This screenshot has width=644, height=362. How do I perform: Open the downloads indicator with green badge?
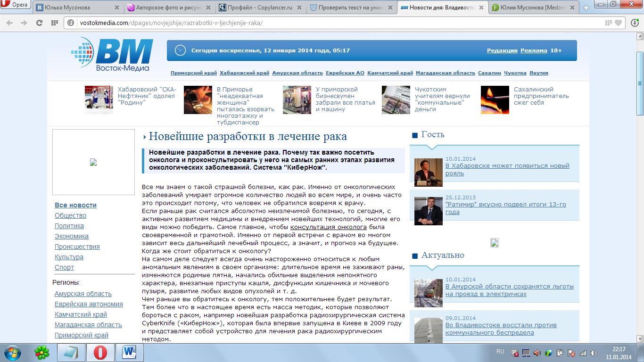tap(635, 23)
